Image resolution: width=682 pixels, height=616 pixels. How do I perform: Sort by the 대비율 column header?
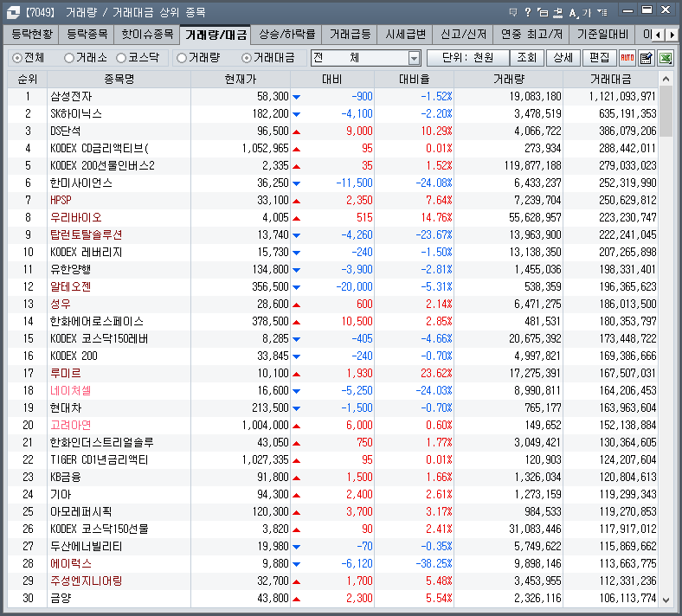[x=414, y=79]
